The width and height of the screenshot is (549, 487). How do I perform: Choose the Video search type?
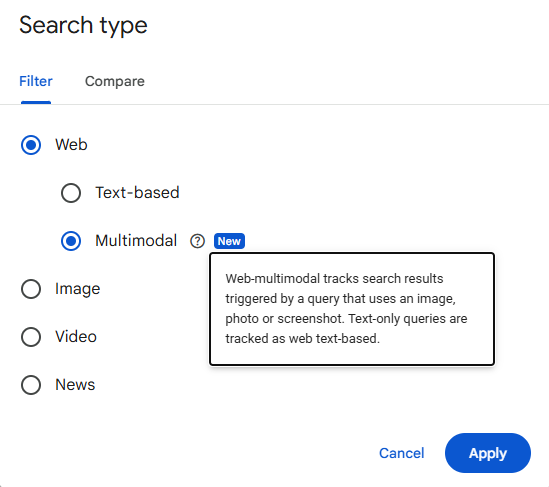tap(31, 337)
